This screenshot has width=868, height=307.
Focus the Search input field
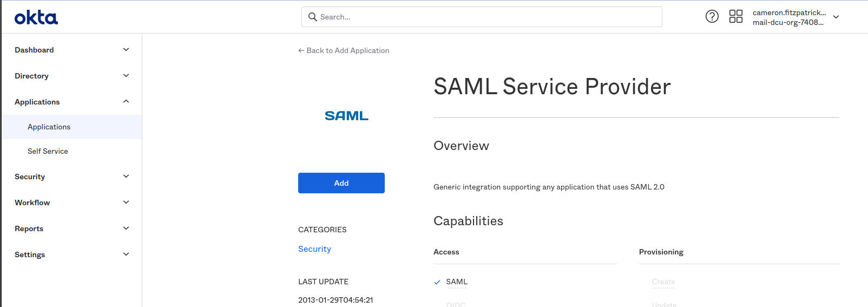click(482, 17)
